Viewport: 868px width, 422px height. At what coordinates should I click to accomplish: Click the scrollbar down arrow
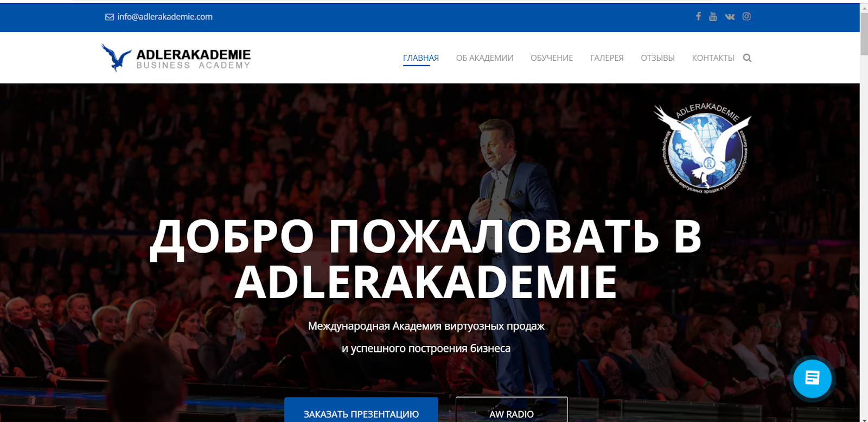[864, 419]
